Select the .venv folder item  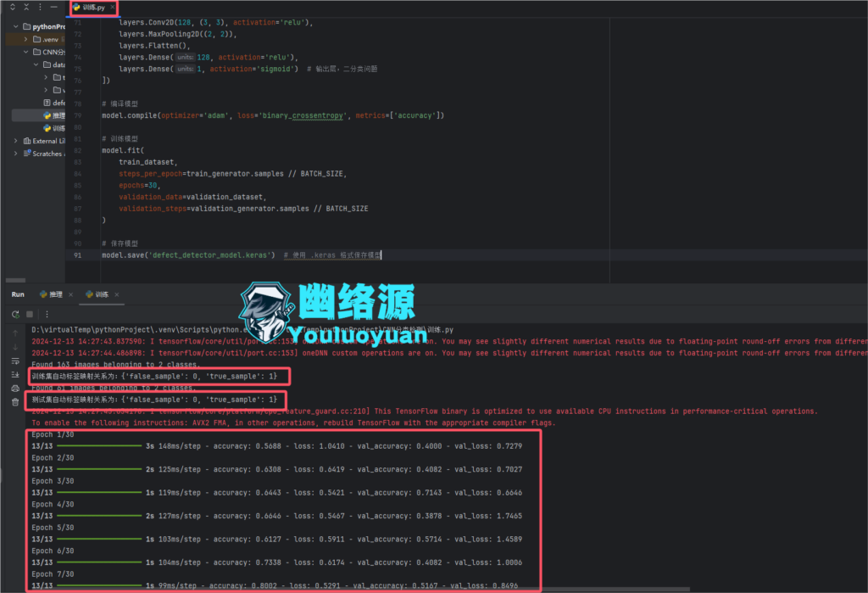click(36, 39)
